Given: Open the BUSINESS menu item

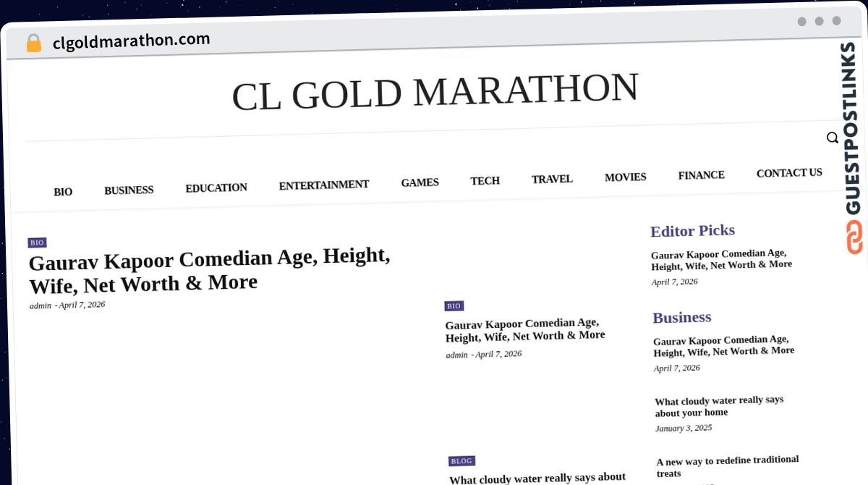Looking at the screenshot, I should (x=129, y=190).
